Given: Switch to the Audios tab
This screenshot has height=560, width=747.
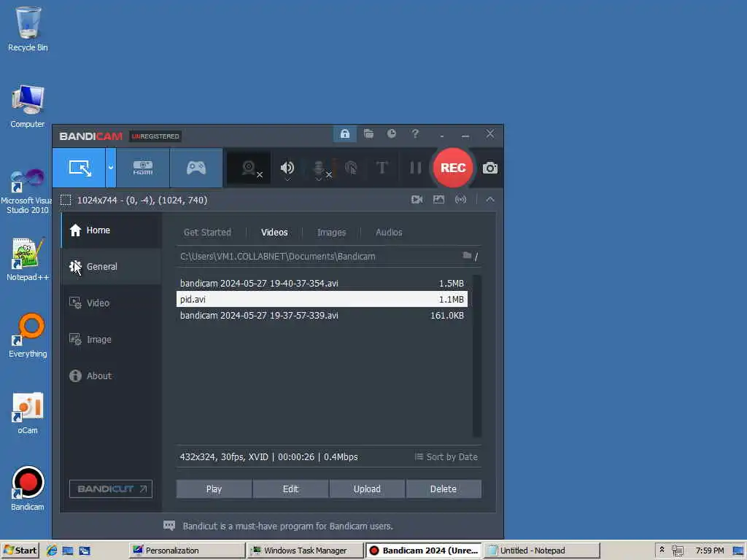Looking at the screenshot, I should (389, 233).
